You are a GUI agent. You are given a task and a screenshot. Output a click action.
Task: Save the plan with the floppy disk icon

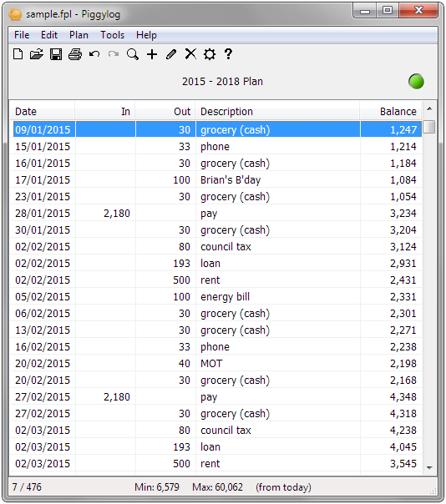(56, 54)
